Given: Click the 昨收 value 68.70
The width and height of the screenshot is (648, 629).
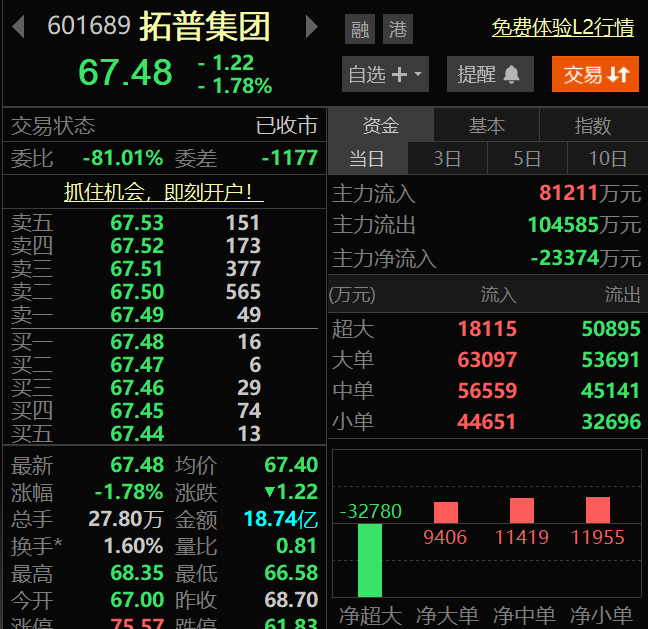Looking at the screenshot, I should pyautogui.click(x=291, y=600).
